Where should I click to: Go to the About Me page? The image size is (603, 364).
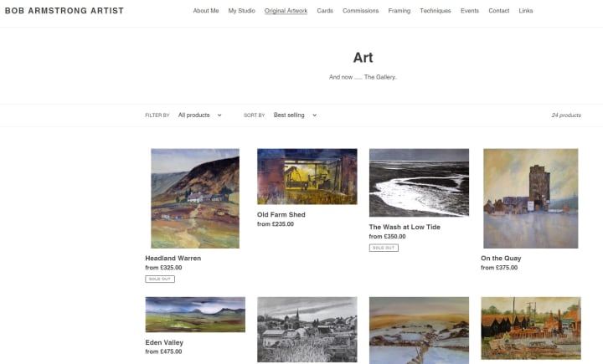(x=206, y=11)
